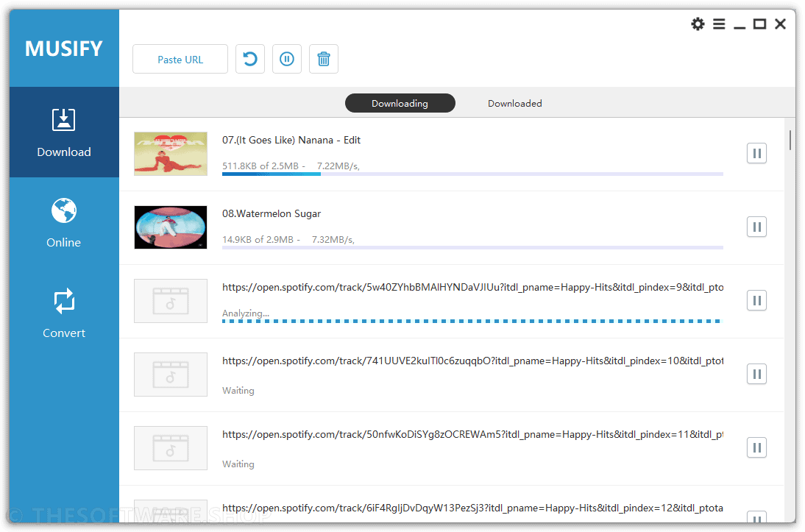The width and height of the screenshot is (805, 532).
Task: Click Spotify URL containing pindex=10
Action: (472, 361)
